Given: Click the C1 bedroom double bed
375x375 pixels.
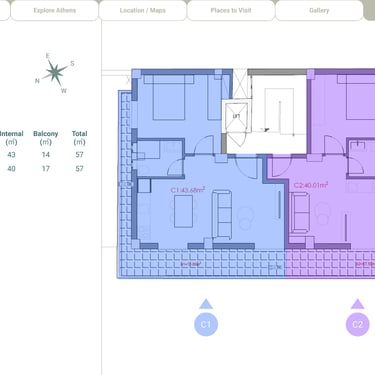Looking at the screenshot, I should [168, 98].
